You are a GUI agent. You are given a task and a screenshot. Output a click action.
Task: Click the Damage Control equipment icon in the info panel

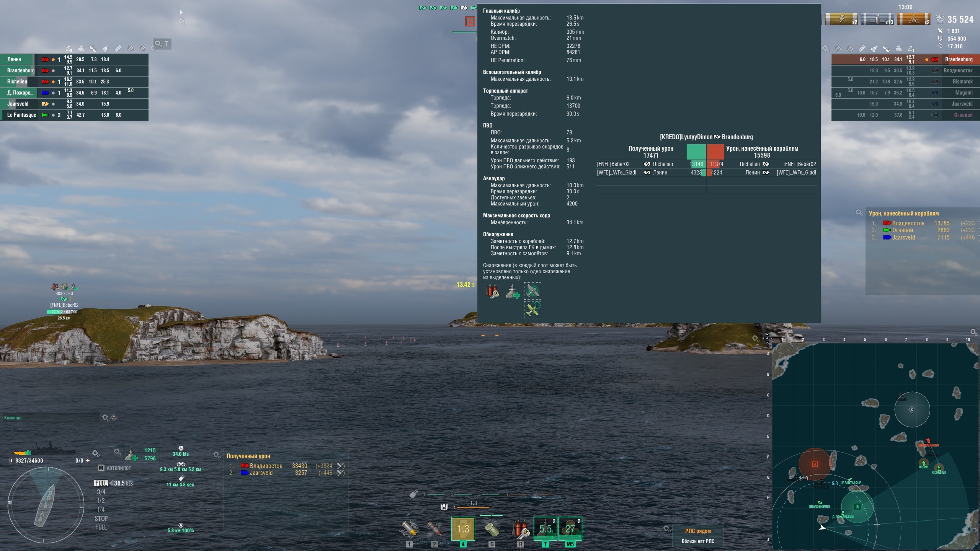tap(492, 292)
